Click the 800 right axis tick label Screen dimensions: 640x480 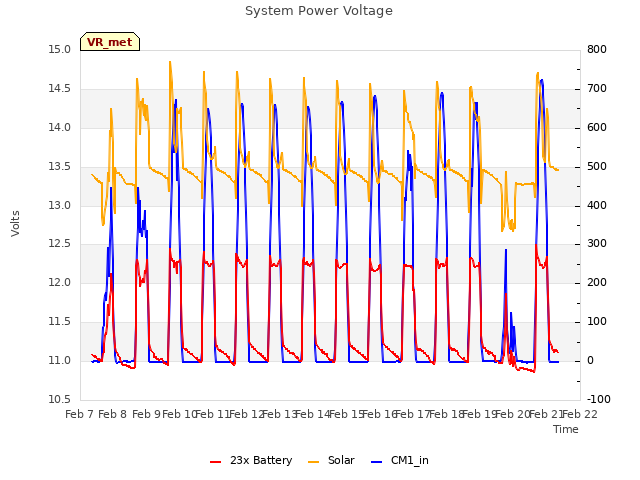pyautogui.click(x=597, y=50)
